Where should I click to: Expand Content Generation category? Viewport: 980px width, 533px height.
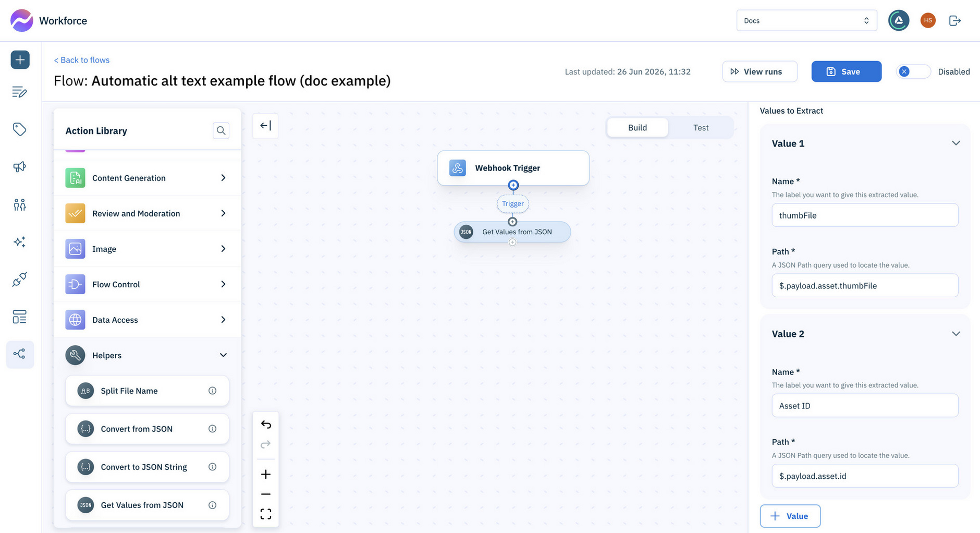[147, 178]
